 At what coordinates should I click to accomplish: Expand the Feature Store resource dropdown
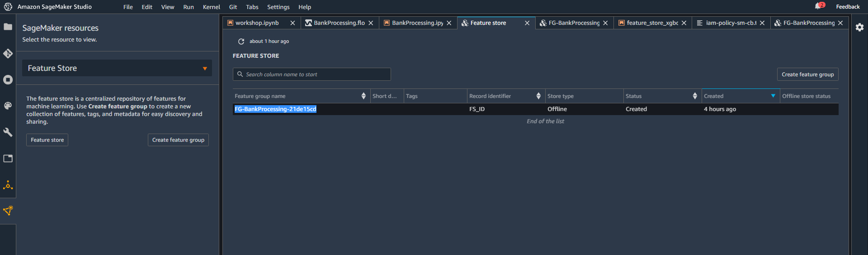pyautogui.click(x=205, y=69)
